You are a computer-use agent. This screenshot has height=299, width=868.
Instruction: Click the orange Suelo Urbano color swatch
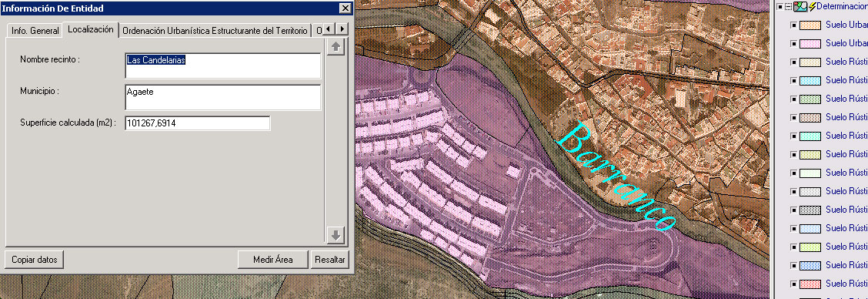click(810, 25)
